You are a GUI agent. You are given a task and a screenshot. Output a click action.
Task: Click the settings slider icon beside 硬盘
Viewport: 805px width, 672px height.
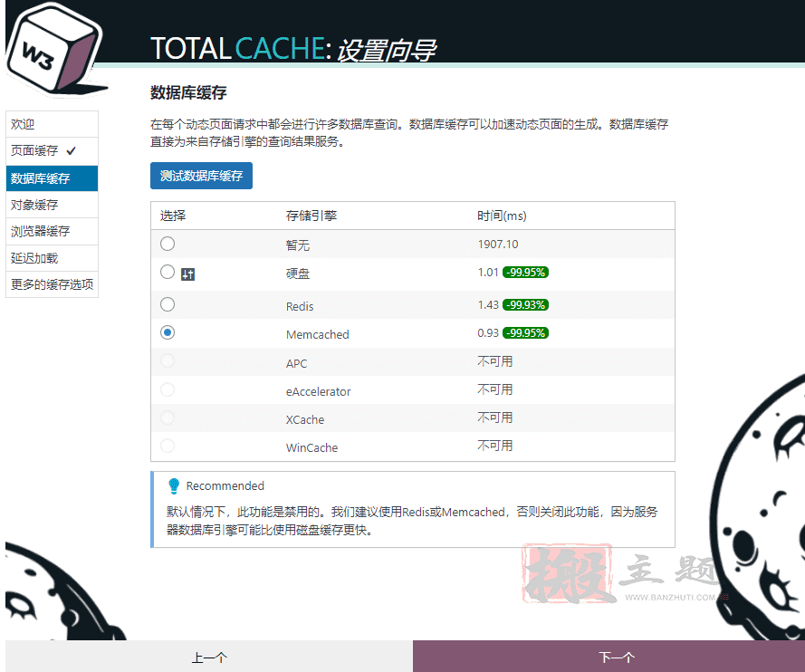[x=188, y=274]
